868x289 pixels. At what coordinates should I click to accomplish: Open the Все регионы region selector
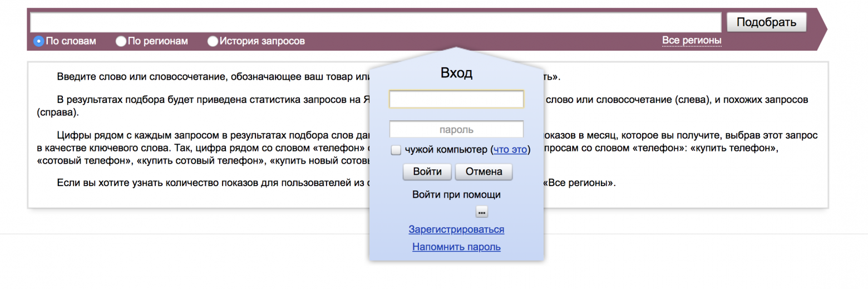click(692, 41)
